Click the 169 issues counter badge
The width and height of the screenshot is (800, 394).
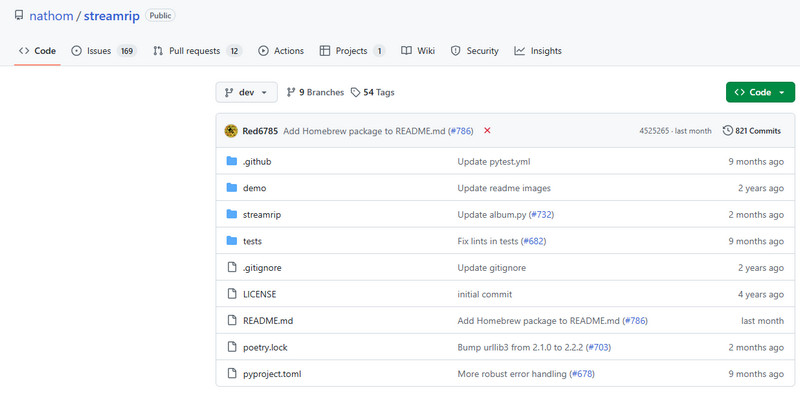(127, 51)
